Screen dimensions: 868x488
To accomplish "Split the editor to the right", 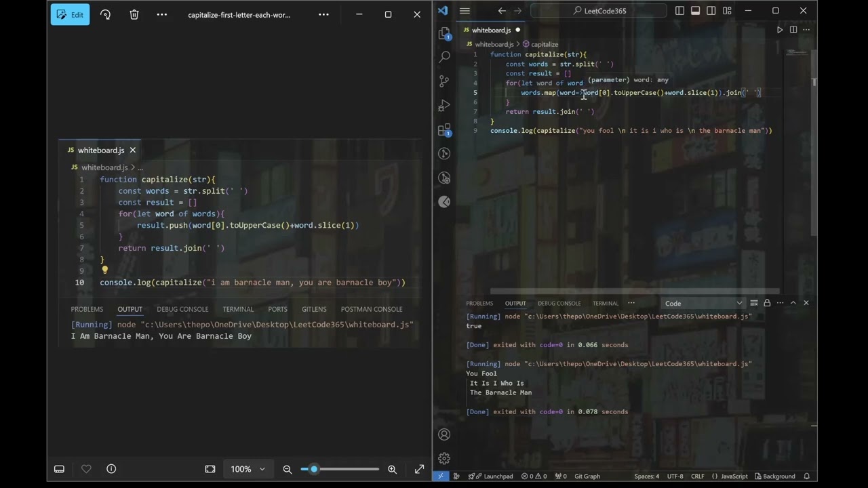I will pyautogui.click(x=793, y=30).
